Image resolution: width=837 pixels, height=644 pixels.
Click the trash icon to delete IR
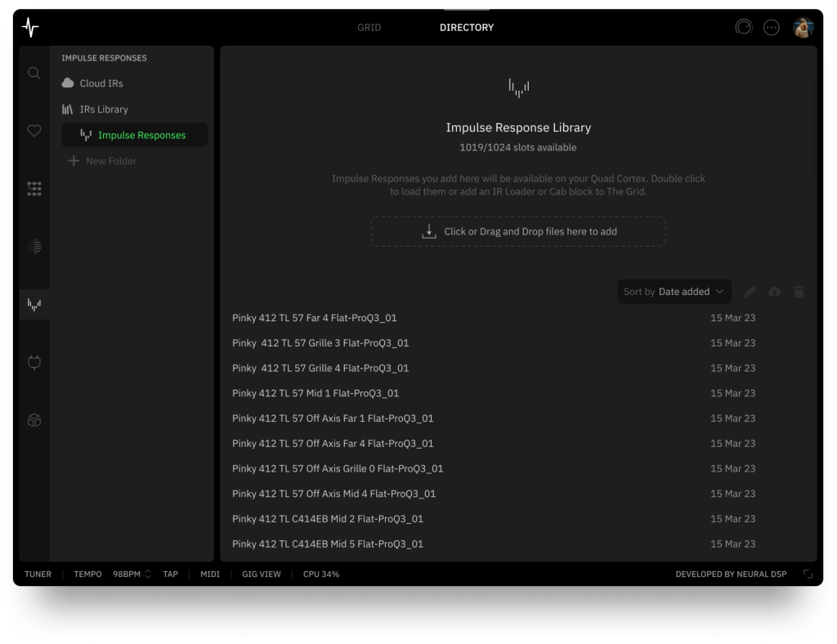tap(799, 292)
